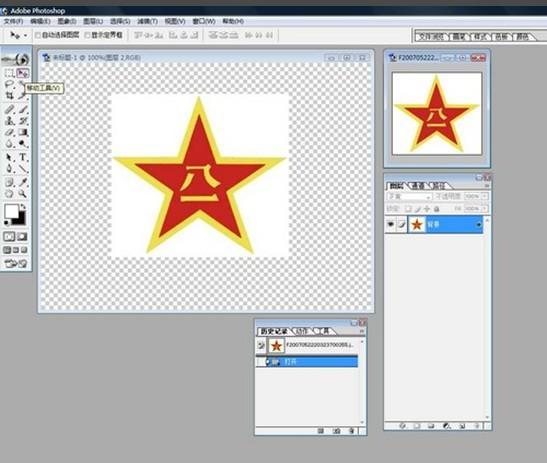This screenshot has width=547, height=463.
Task: Select the Eyedropper tool
Action: tap(23, 182)
